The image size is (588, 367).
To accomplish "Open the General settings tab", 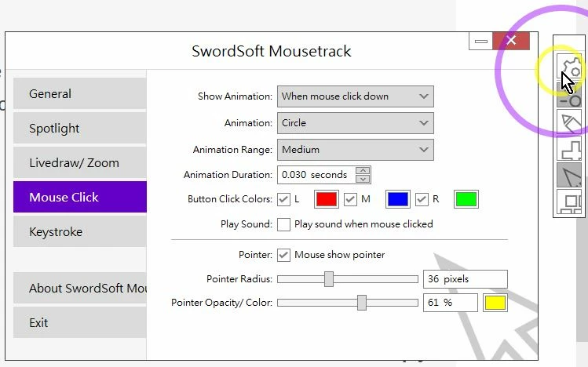I will tap(80, 93).
